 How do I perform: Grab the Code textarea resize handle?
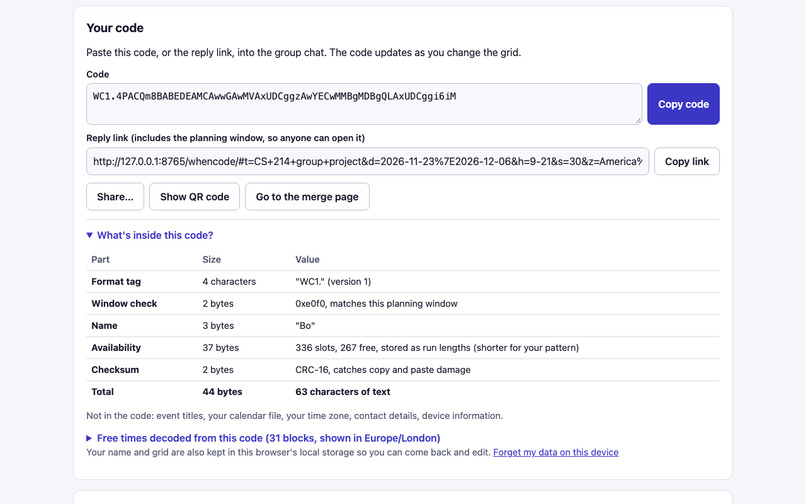tap(638, 120)
